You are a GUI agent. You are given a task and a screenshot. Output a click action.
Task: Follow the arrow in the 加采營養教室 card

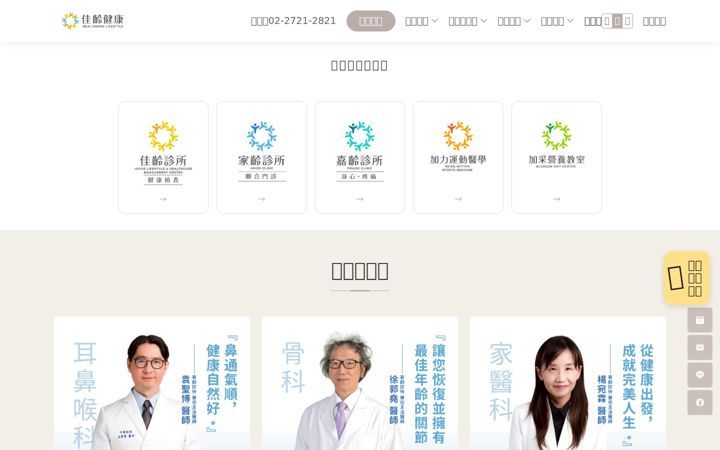pos(557,199)
